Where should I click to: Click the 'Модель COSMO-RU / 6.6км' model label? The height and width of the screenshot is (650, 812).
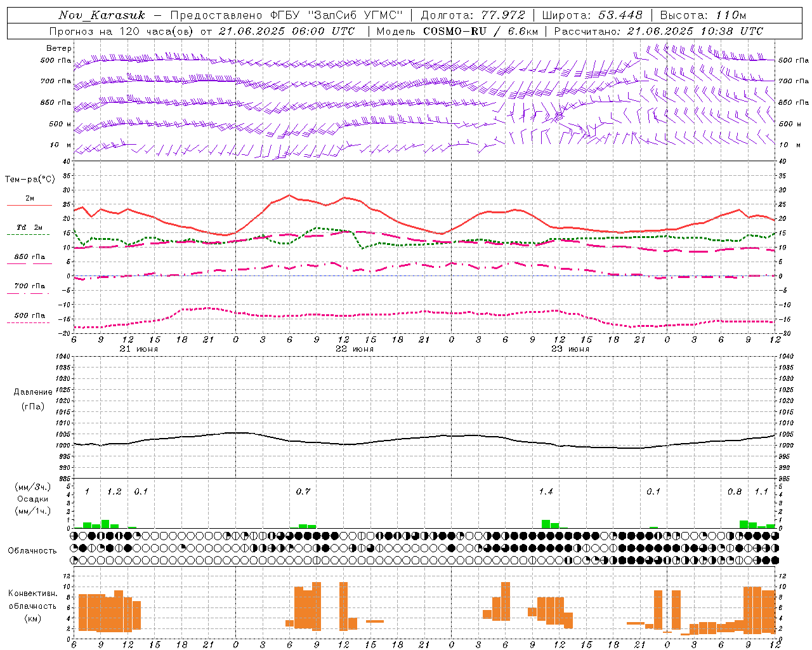click(457, 31)
